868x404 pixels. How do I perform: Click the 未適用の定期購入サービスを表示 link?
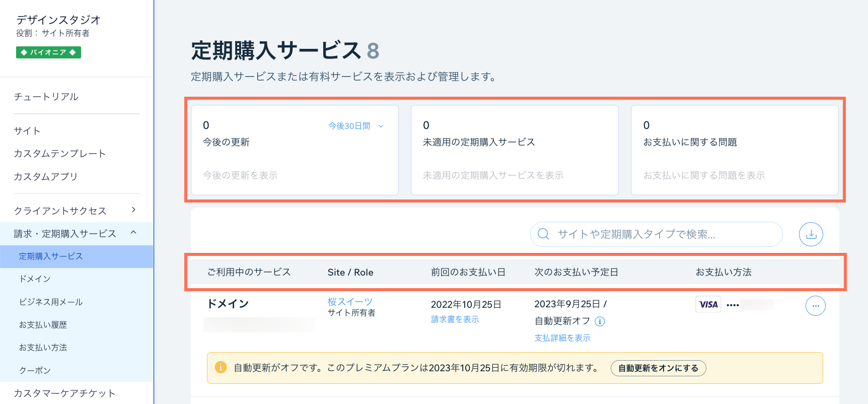[x=493, y=175]
